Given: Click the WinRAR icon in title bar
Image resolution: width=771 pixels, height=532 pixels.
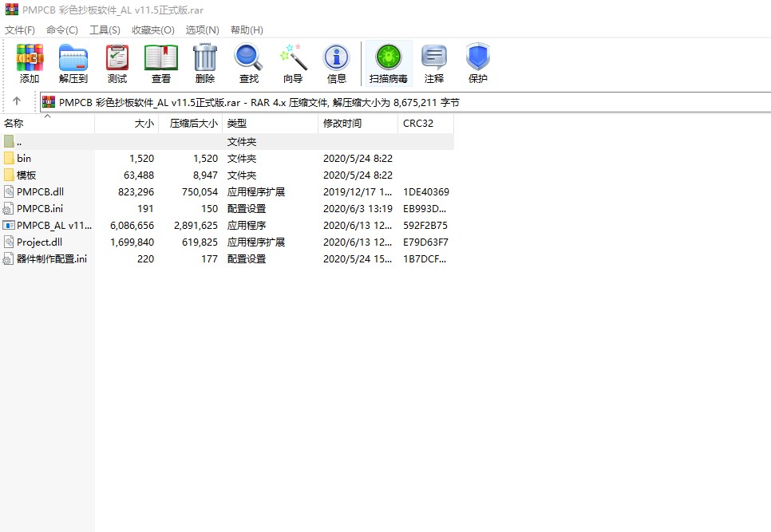Looking at the screenshot, I should [x=12, y=10].
